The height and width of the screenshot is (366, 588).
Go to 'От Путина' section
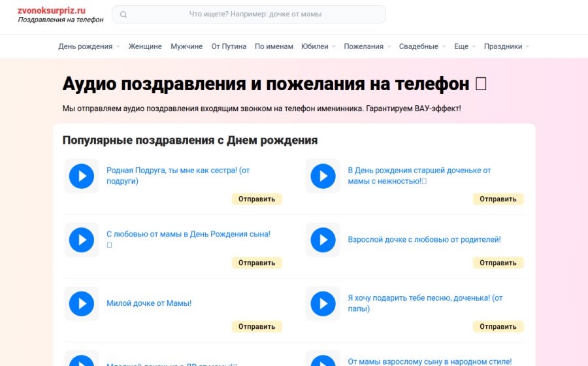(x=229, y=46)
